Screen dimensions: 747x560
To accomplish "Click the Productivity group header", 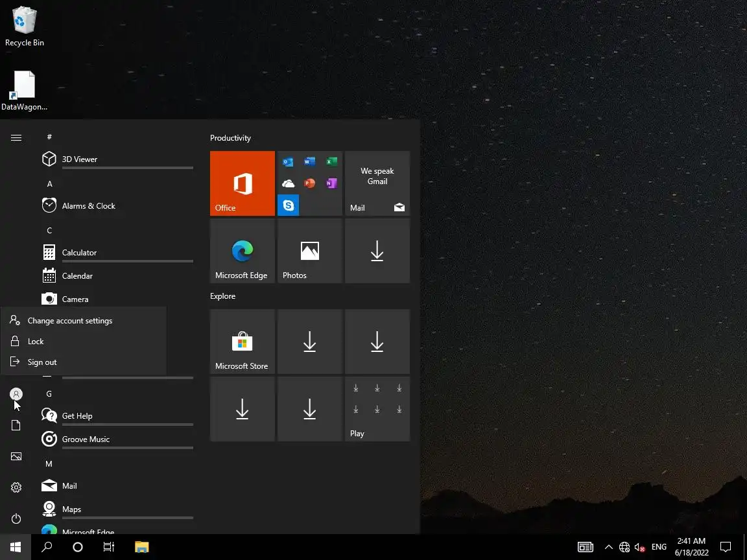I will (231, 138).
